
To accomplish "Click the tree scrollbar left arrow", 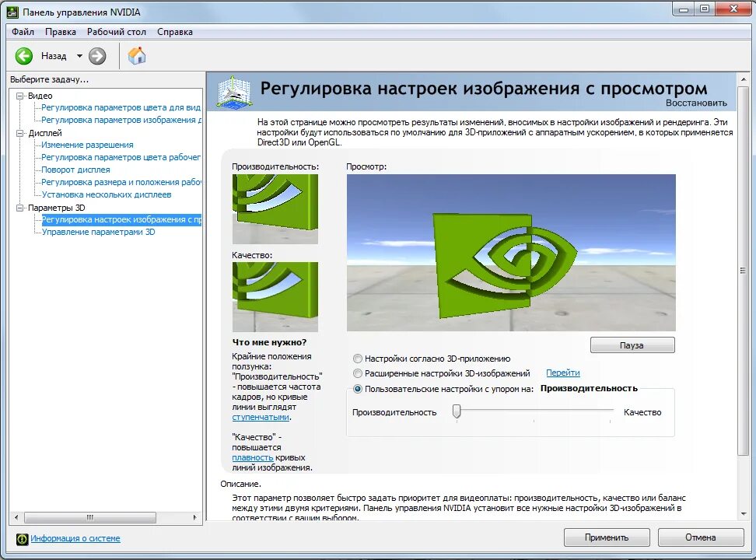I will pos(17,517).
